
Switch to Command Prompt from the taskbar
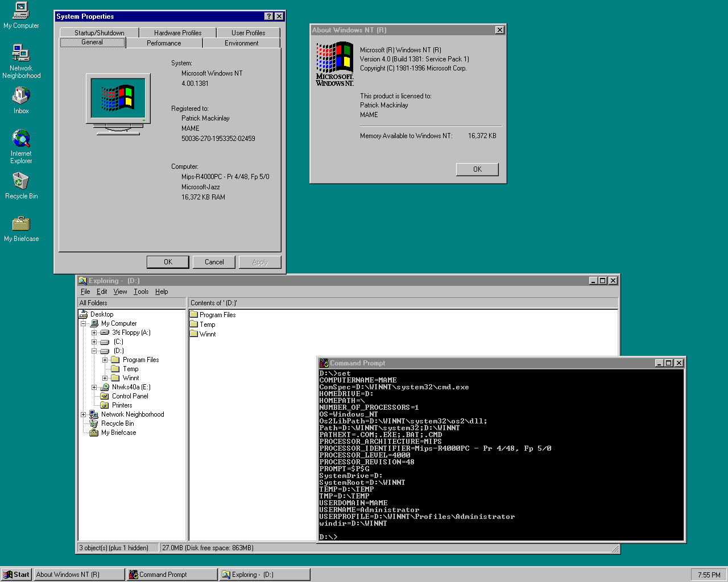pyautogui.click(x=172, y=575)
